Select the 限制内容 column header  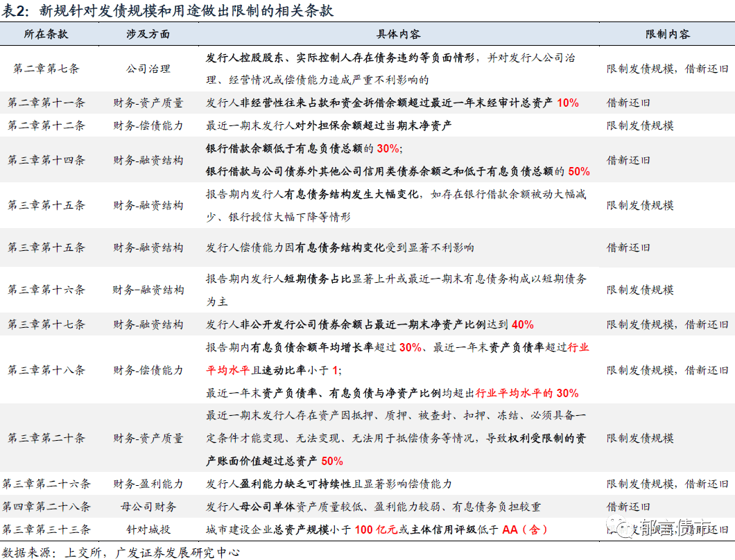(x=667, y=34)
